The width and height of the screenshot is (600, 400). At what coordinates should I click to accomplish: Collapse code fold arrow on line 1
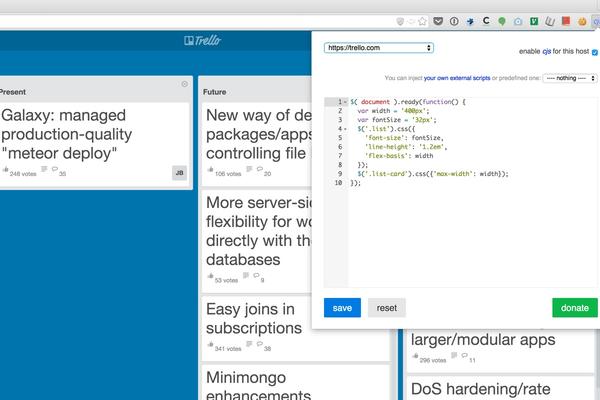pos(345,102)
